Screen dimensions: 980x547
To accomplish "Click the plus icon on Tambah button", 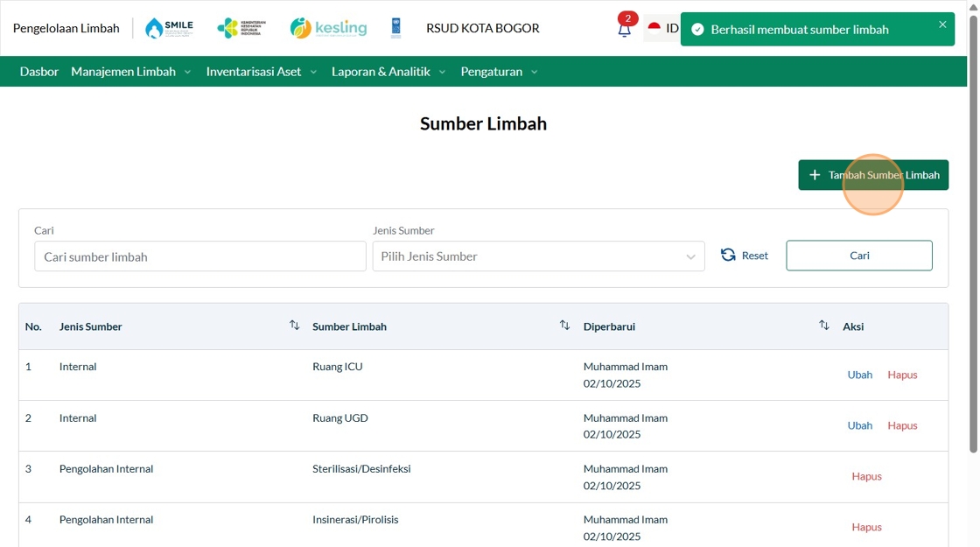I will coord(815,175).
